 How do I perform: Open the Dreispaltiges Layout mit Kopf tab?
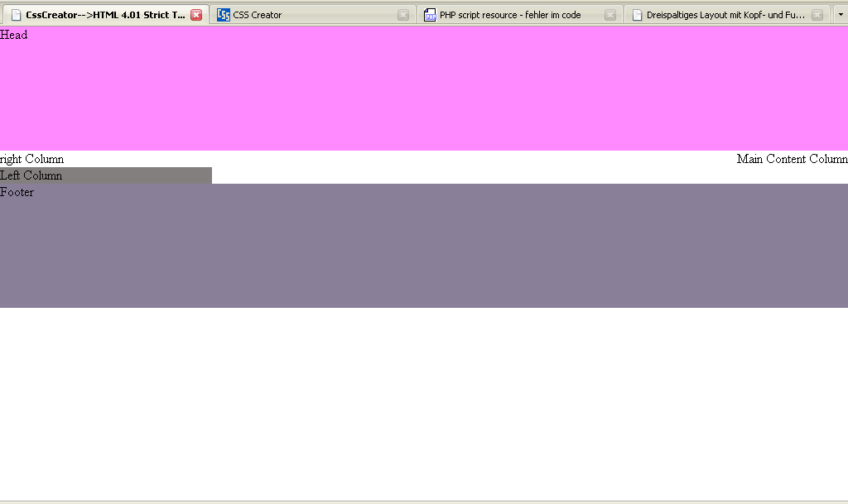pyautogui.click(x=725, y=15)
